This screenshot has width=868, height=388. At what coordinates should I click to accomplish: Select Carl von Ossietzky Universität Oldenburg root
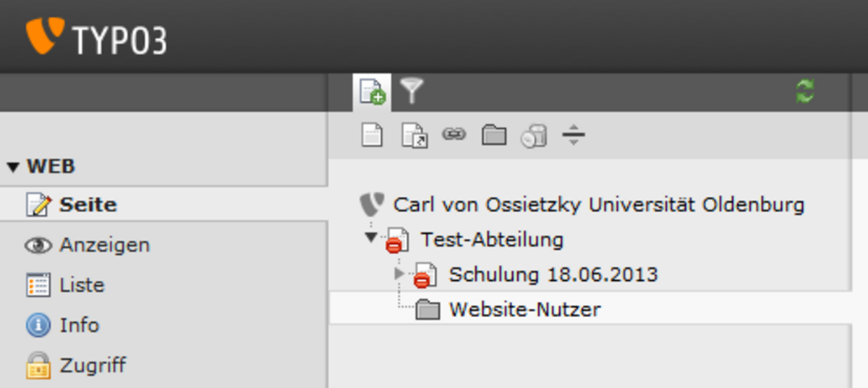point(599,204)
